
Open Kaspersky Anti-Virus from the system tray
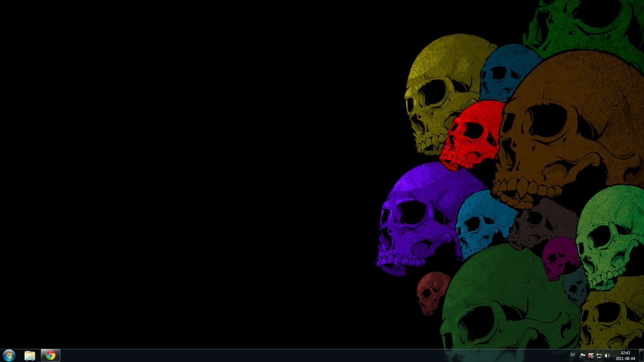(591, 356)
